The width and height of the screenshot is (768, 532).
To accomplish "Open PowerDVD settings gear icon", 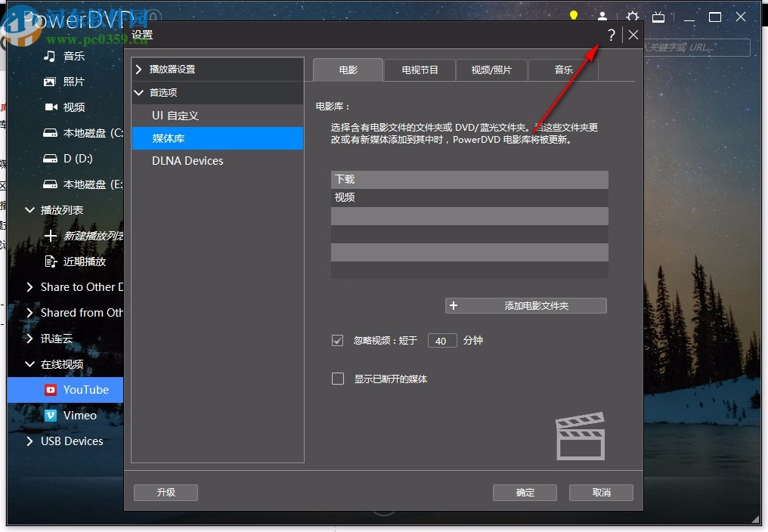I will pos(632,17).
